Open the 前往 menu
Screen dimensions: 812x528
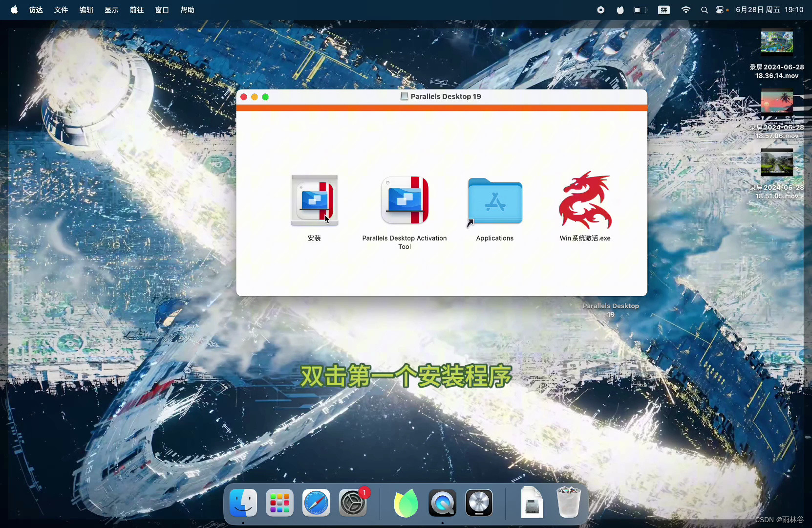(137, 10)
